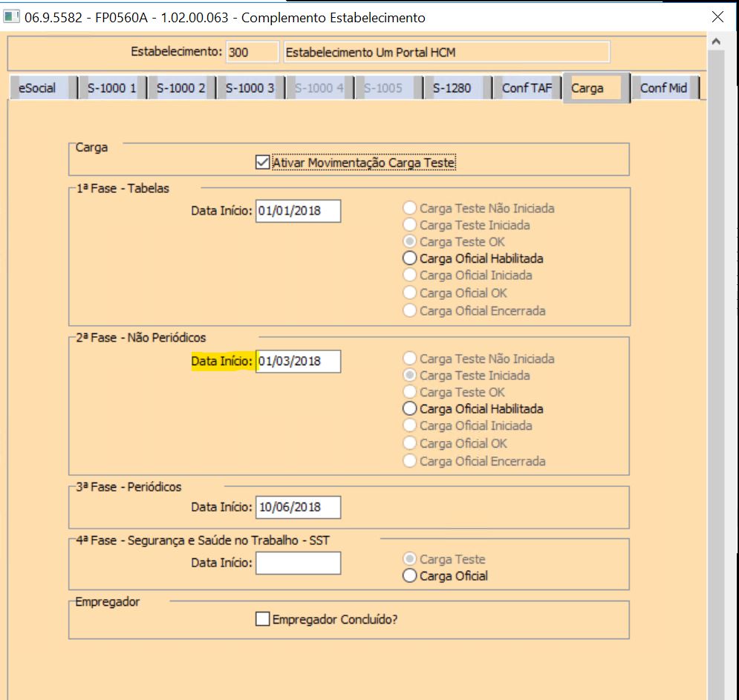Open the Conf Mid tab
Image resolution: width=739 pixels, height=700 pixels.
(x=663, y=87)
